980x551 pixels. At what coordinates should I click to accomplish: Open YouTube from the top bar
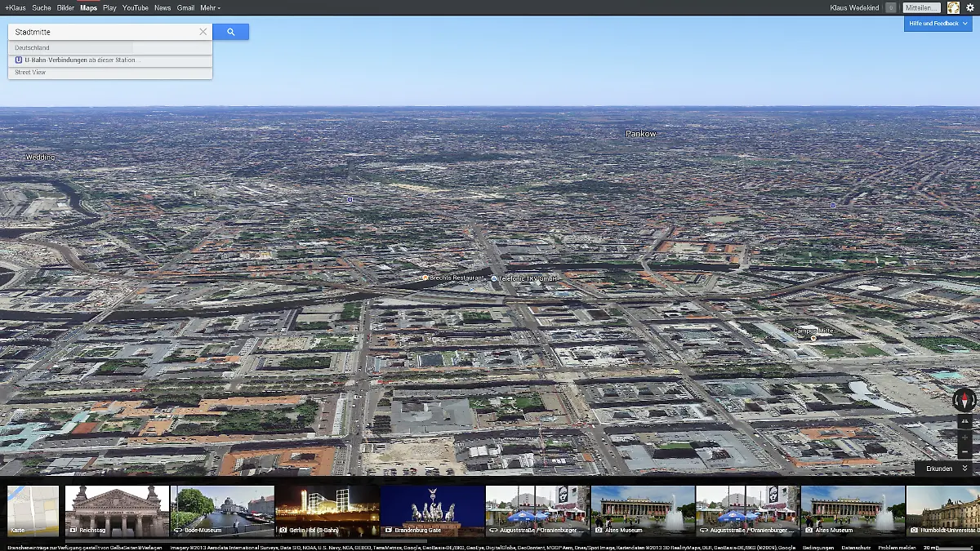point(136,7)
